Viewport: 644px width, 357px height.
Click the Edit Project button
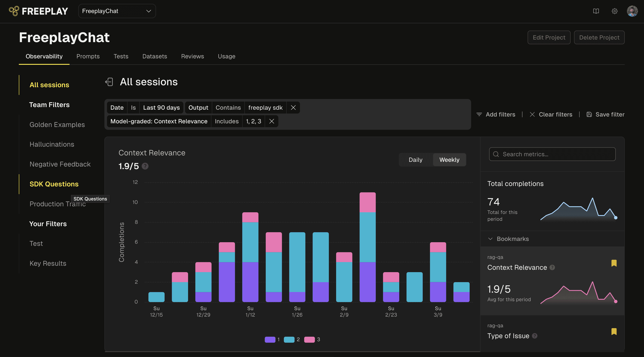click(549, 37)
